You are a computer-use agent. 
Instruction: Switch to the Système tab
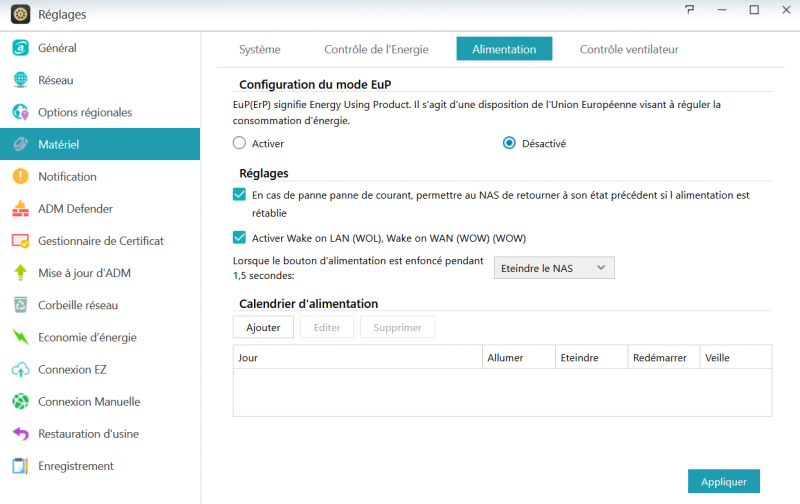[259, 49]
